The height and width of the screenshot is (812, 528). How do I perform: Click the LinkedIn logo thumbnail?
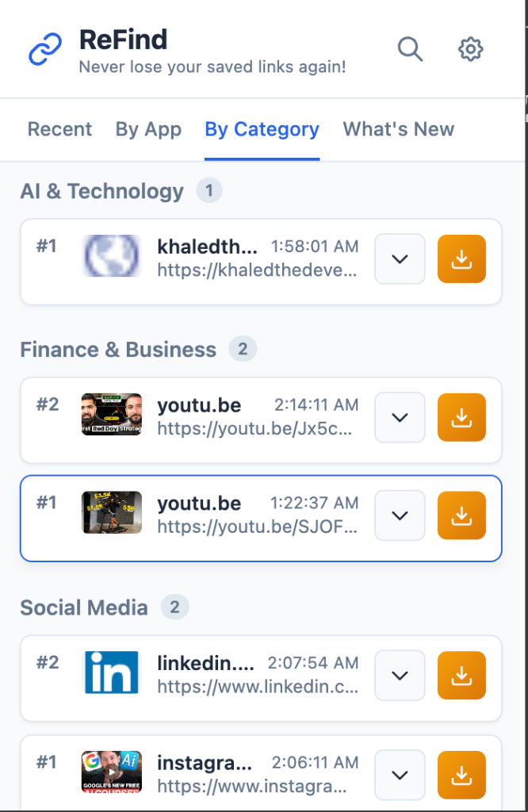(112, 672)
